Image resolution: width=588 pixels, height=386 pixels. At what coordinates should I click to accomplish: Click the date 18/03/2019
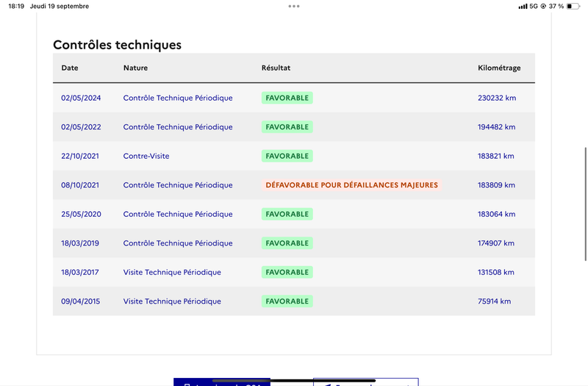point(80,243)
